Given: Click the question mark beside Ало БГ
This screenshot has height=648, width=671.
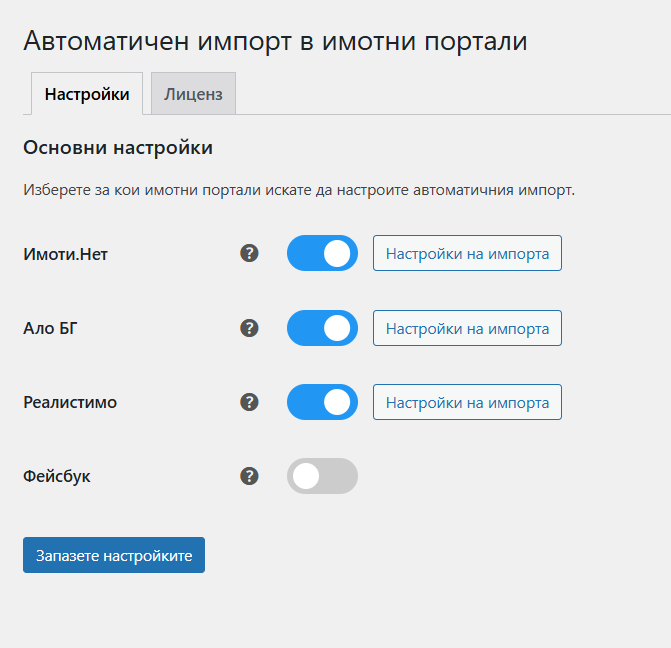Looking at the screenshot, I should pos(250,327).
